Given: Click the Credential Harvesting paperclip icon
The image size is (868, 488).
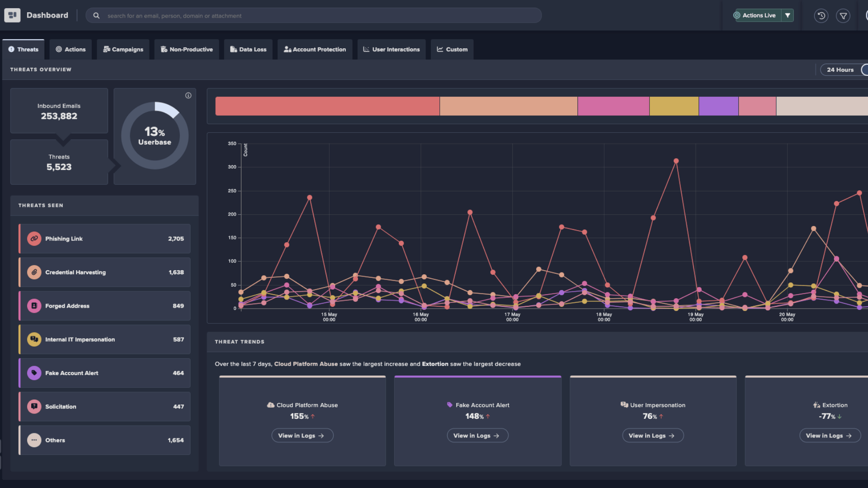Looking at the screenshot, I should click(34, 272).
